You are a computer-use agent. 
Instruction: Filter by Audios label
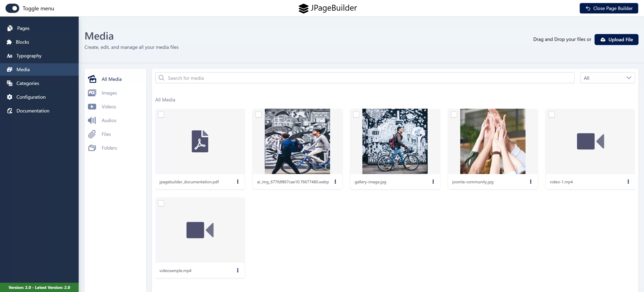tap(109, 120)
